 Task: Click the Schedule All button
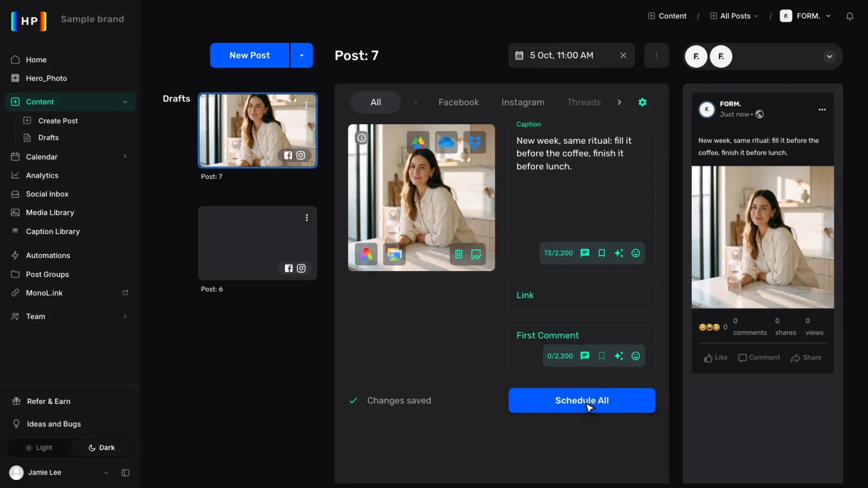click(x=582, y=401)
